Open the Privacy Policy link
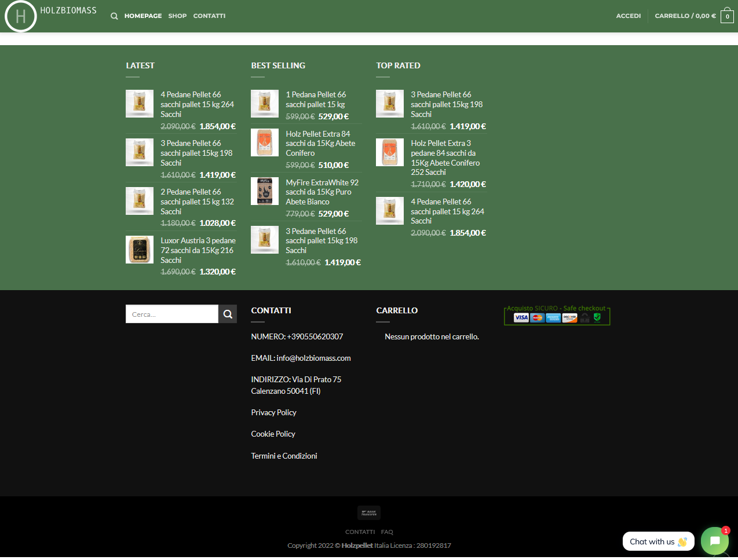The image size is (738, 560). (x=273, y=412)
